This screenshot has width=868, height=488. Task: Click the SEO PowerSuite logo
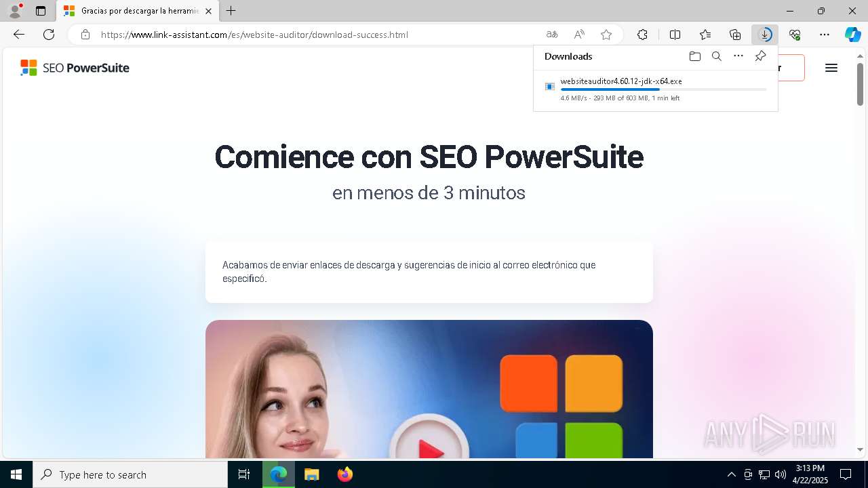(75, 68)
